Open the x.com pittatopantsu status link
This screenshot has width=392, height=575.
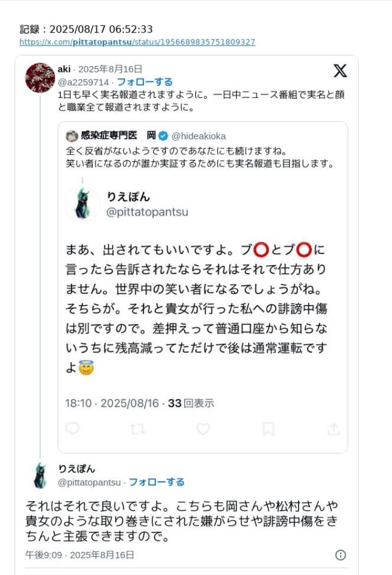(x=137, y=42)
